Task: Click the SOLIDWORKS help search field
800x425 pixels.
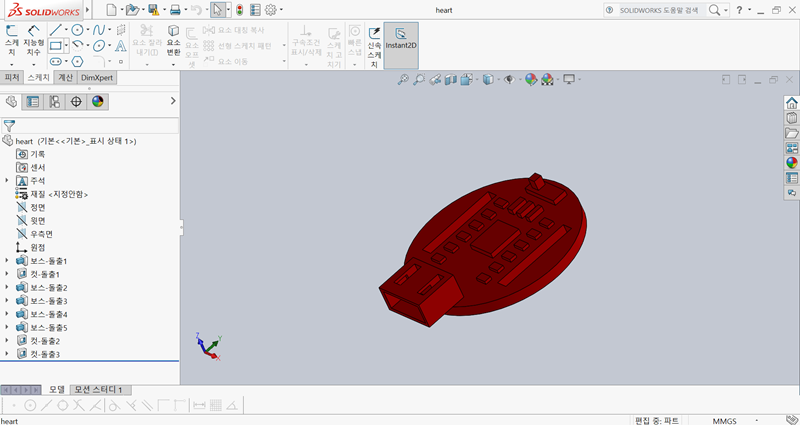Action: click(661, 10)
